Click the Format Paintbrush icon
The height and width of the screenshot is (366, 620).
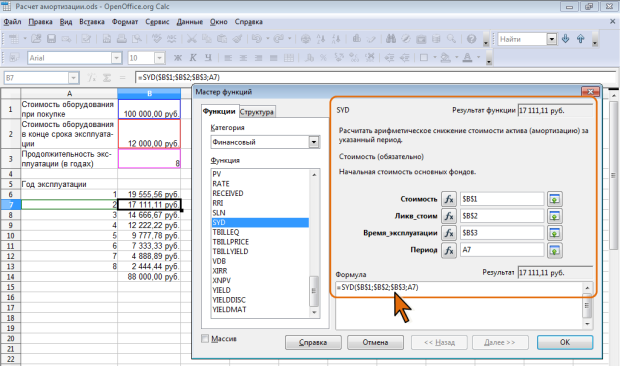(x=237, y=39)
